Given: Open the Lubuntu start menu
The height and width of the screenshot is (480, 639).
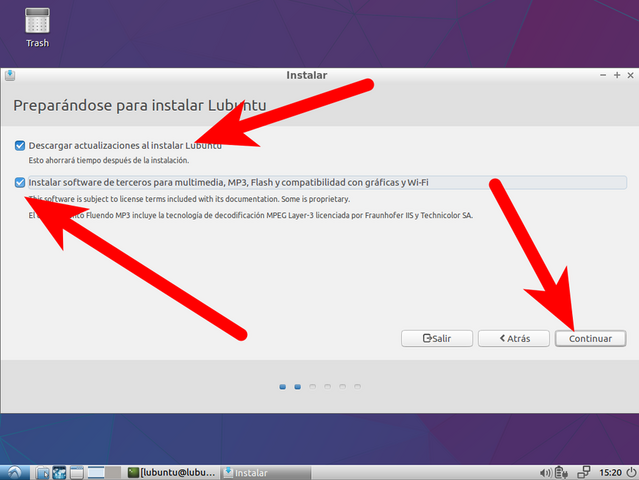Looking at the screenshot, I should pyautogui.click(x=14, y=473).
